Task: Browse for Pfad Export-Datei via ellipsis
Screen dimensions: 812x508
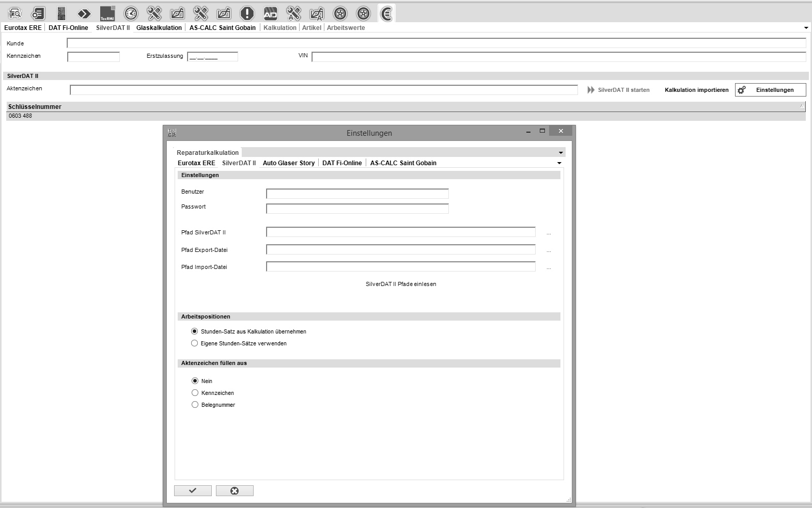Action: (549, 250)
